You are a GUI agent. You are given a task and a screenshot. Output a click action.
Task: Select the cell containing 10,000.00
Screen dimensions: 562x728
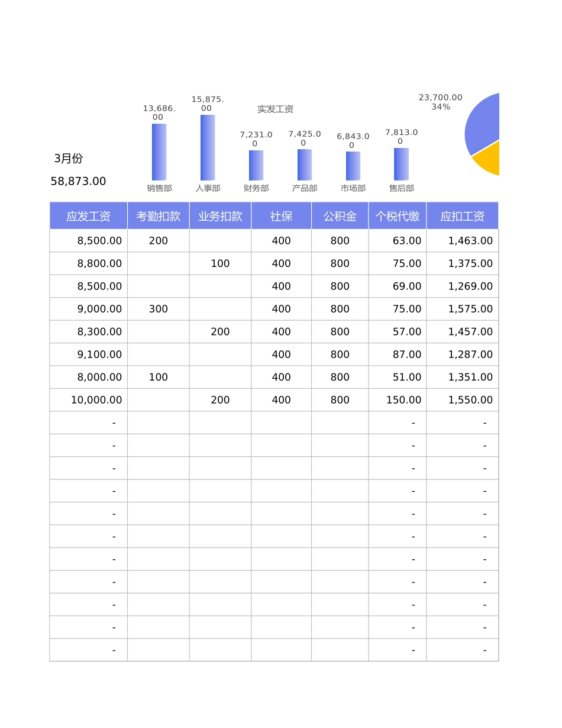[89, 400]
